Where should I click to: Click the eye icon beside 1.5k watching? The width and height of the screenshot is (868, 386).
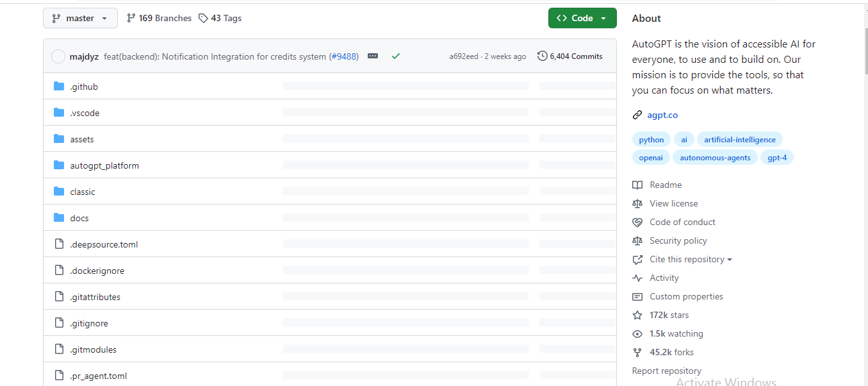click(x=637, y=334)
